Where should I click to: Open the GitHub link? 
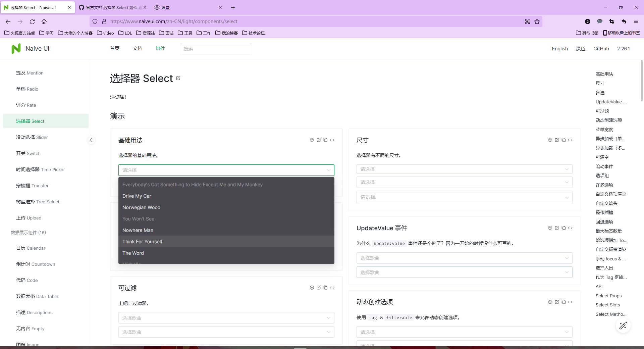(x=601, y=49)
